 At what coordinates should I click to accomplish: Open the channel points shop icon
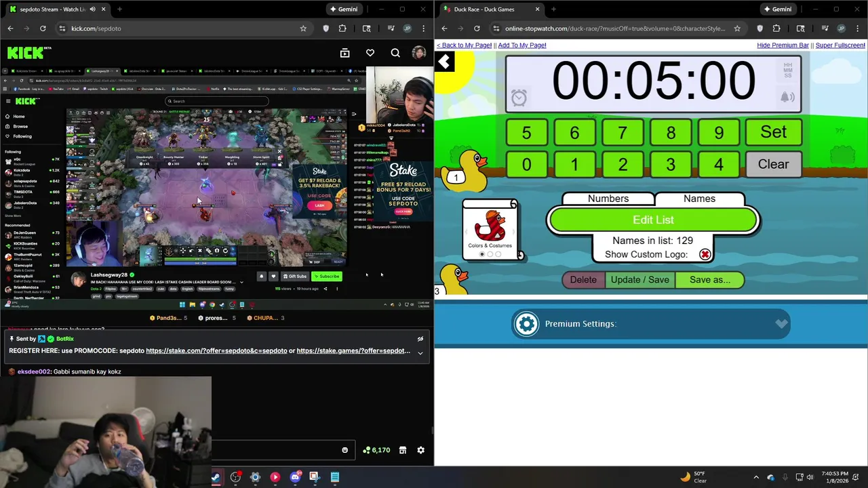[x=402, y=450]
